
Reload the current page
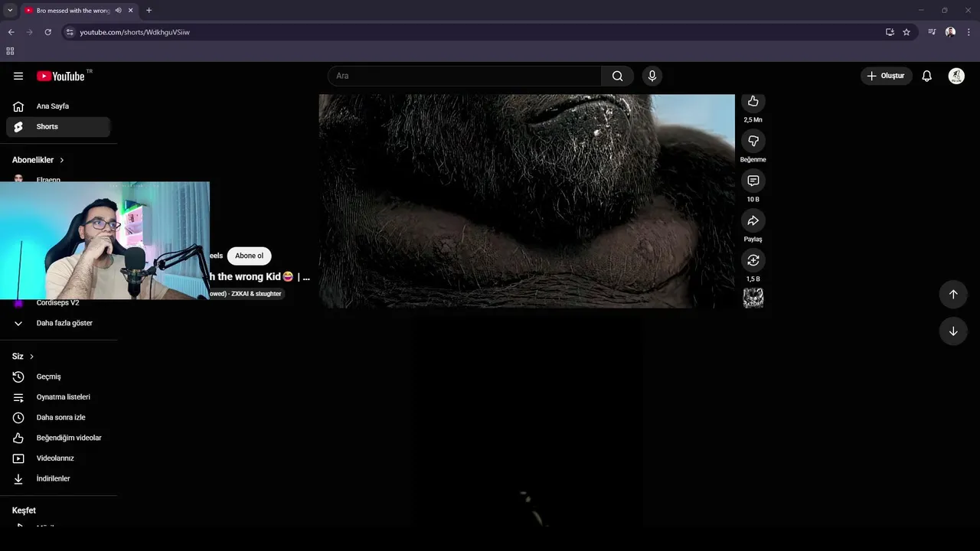[47, 32]
